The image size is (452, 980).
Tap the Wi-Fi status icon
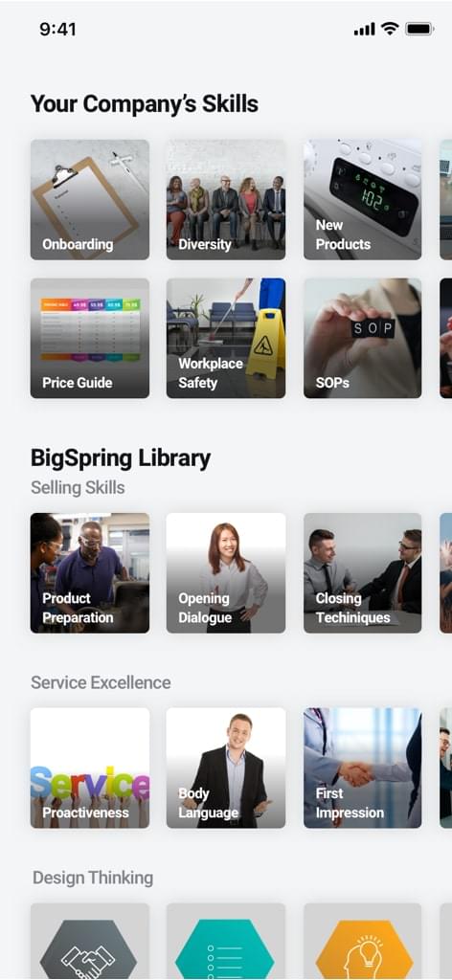tap(390, 29)
